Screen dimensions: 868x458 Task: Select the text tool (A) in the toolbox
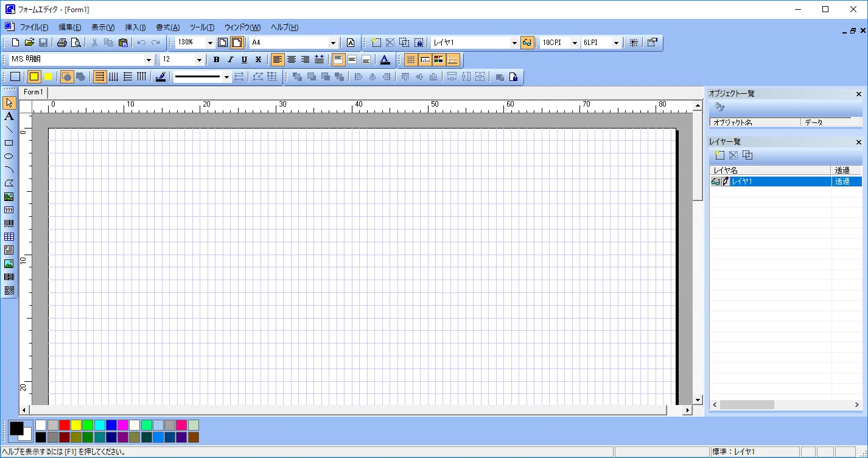click(9, 116)
